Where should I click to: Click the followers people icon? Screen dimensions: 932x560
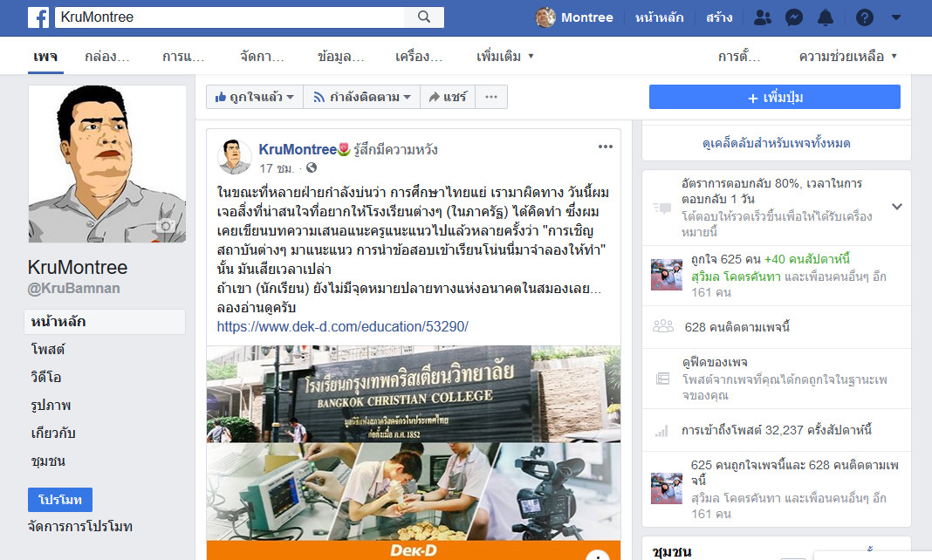coord(662,326)
